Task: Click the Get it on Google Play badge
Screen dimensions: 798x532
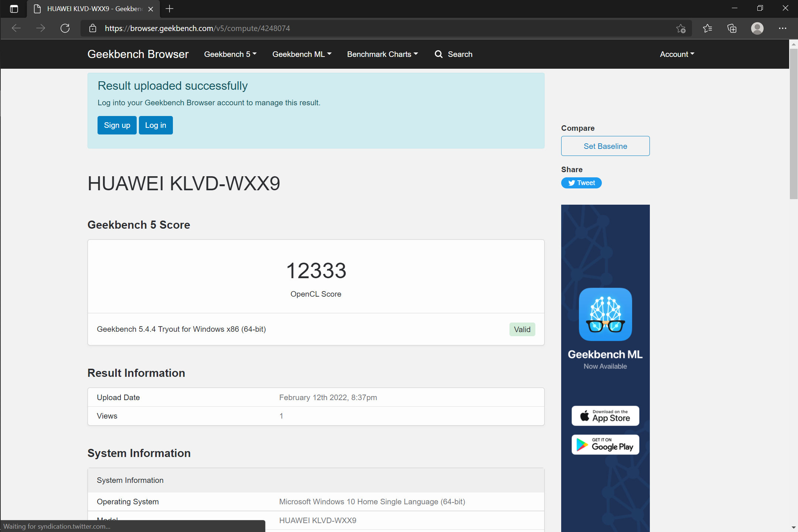Action: [x=605, y=444]
